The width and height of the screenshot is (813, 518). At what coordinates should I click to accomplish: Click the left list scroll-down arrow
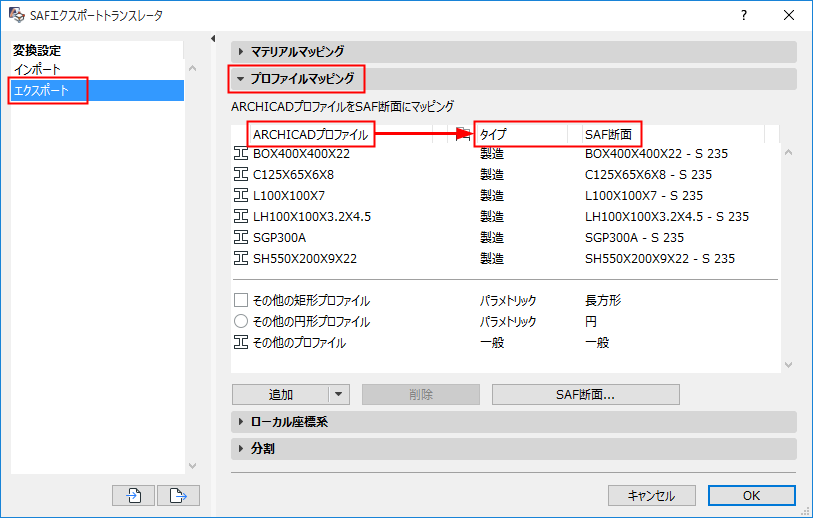(192, 466)
